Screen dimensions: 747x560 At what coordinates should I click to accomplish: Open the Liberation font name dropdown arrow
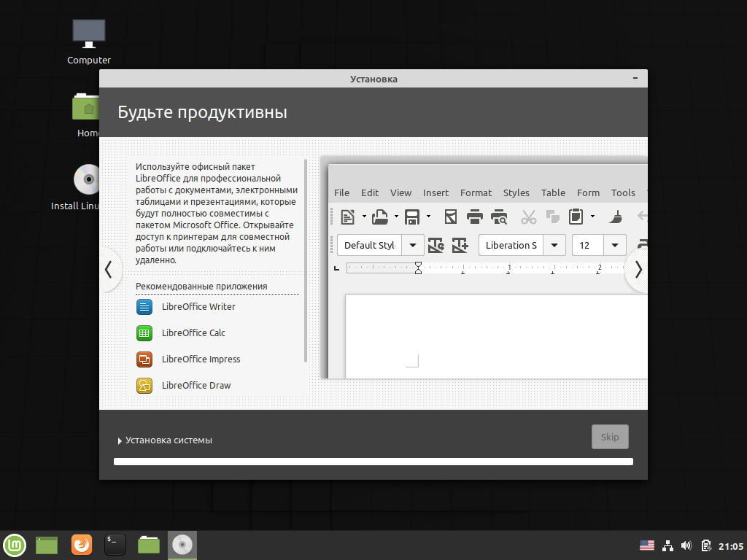(x=554, y=245)
